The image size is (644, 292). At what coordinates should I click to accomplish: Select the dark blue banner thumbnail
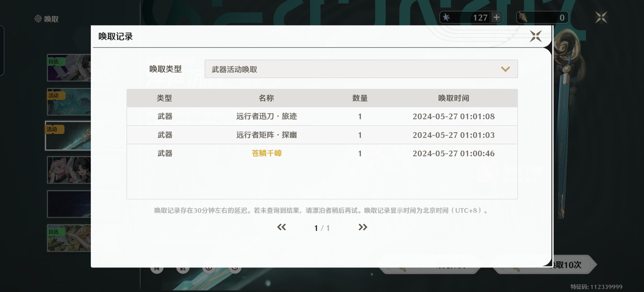[x=69, y=204]
